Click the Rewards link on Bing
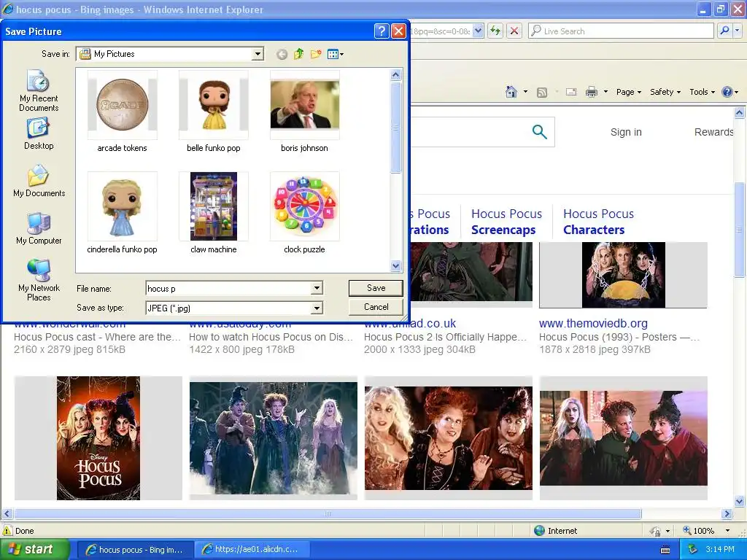Screen dimensions: 747x560 (713, 132)
